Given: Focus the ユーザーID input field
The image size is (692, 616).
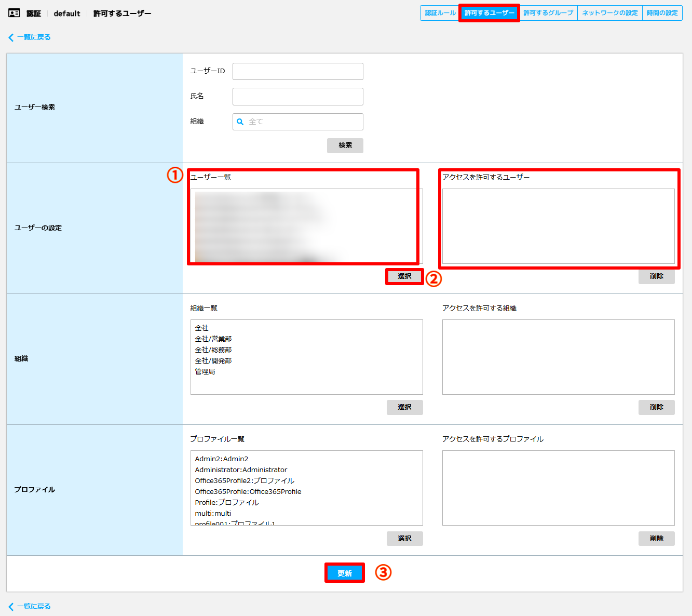Looking at the screenshot, I should point(298,71).
